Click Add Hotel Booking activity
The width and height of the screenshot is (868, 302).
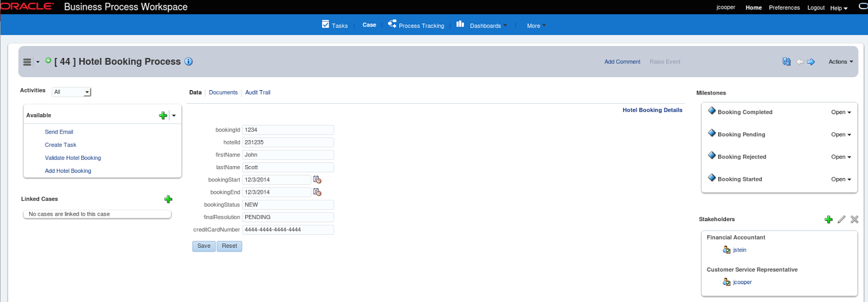click(68, 171)
